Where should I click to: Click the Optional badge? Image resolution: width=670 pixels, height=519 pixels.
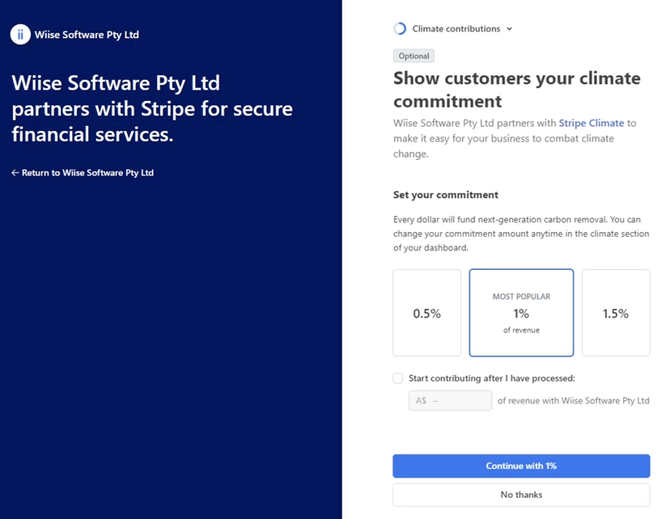point(414,56)
